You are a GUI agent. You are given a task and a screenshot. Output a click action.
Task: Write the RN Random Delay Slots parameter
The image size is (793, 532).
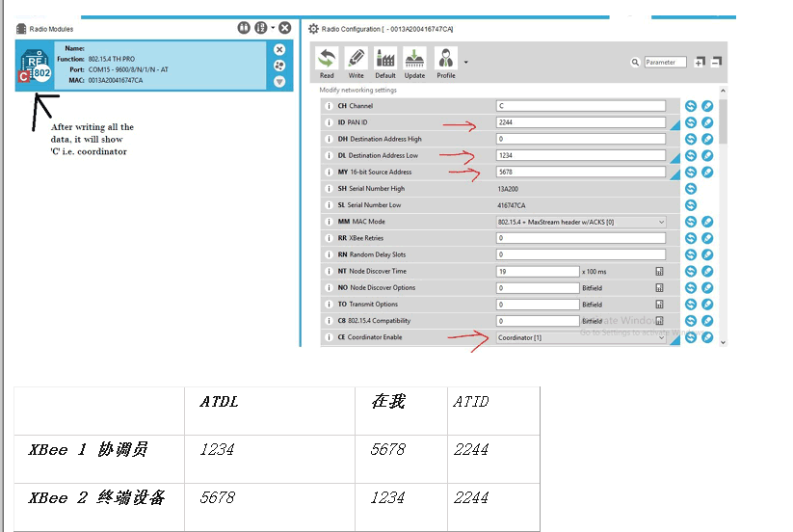click(707, 254)
